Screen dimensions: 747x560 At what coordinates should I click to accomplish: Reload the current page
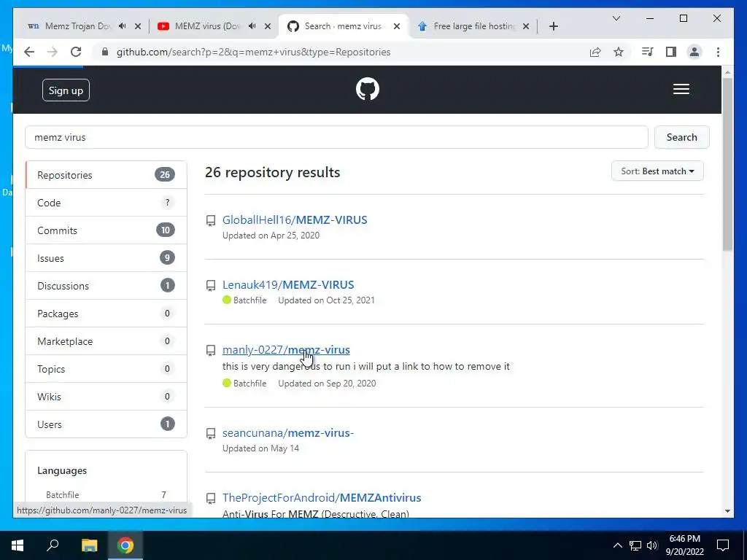(x=76, y=52)
